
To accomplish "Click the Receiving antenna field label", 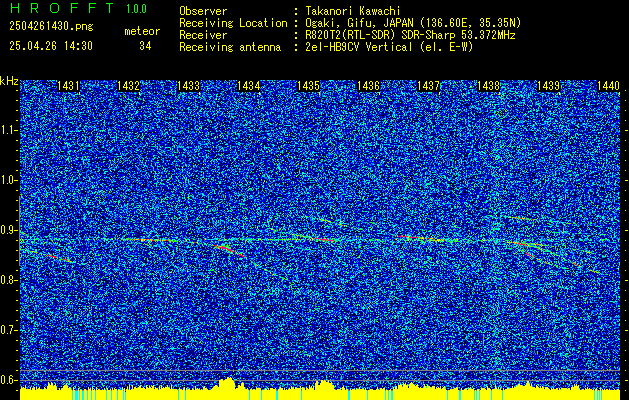I will point(230,47).
